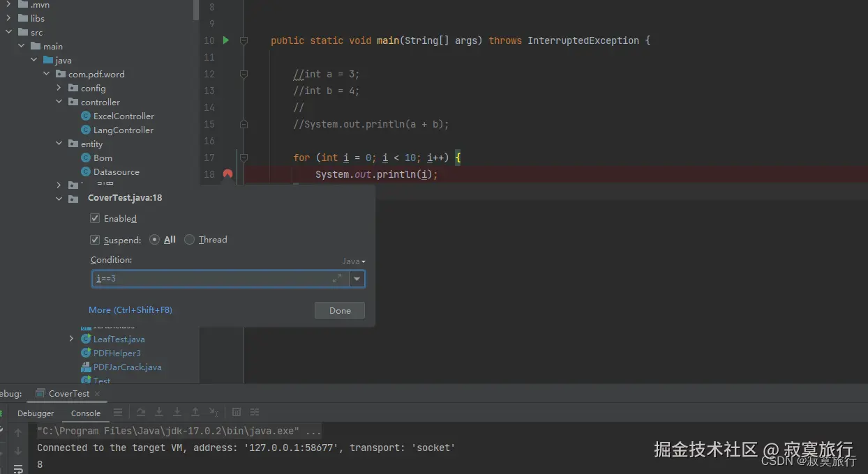The height and width of the screenshot is (474, 868).
Task: Click the Trace Current Stream Chain icon
Action: [255, 412]
